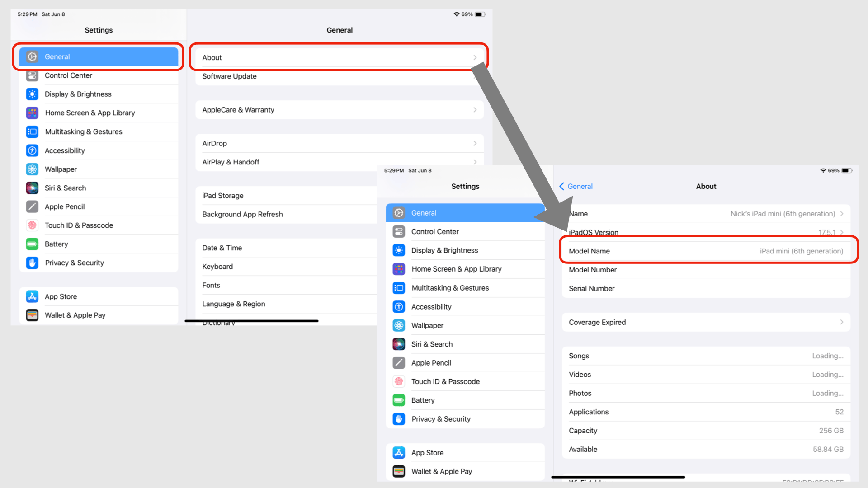Click Privacy & Security icon in left screenshot
Screen dimensions: 868x488
click(x=32, y=263)
